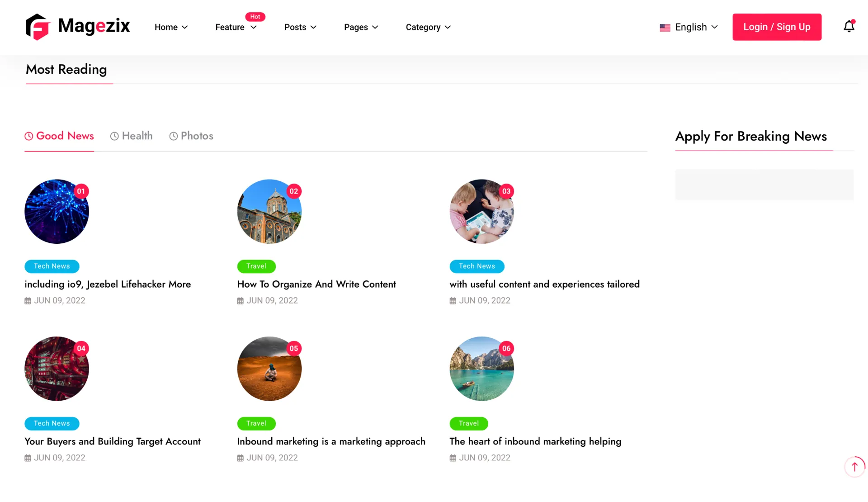Click the Magezix logo icon
This screenshot has height=502, width=868.
pyautogui.click(x=38, y=27)
